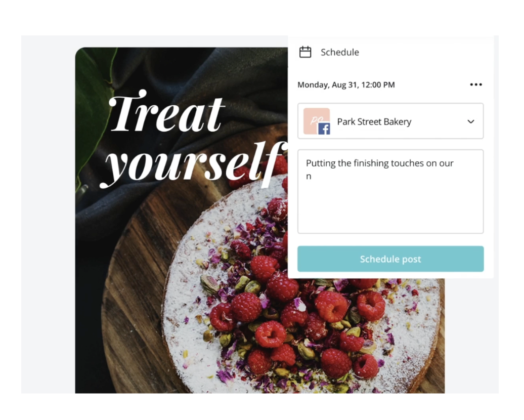This screenshot has width=524, height=420.
Task: Open the three-dot more options menu
Action: coord(475,85)
